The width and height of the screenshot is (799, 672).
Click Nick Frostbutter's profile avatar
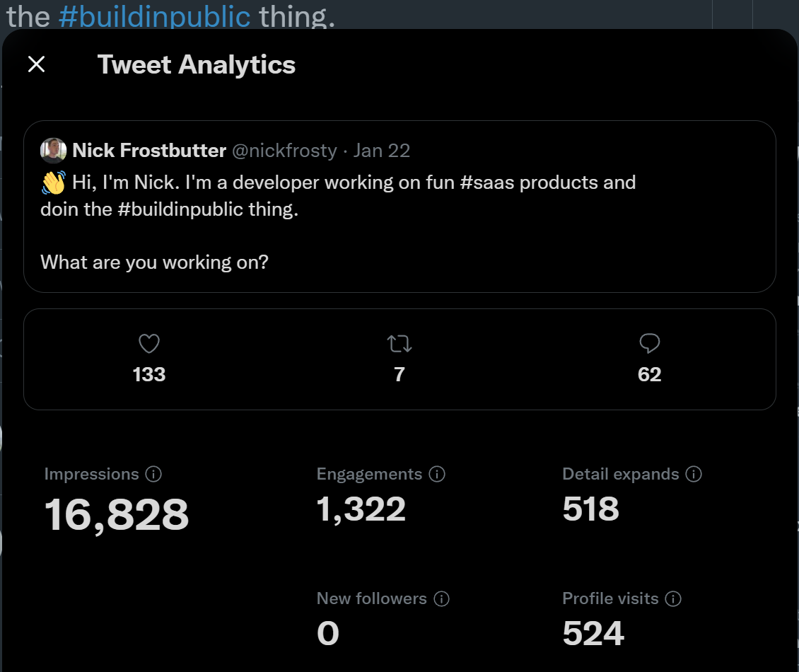point(53,150)
